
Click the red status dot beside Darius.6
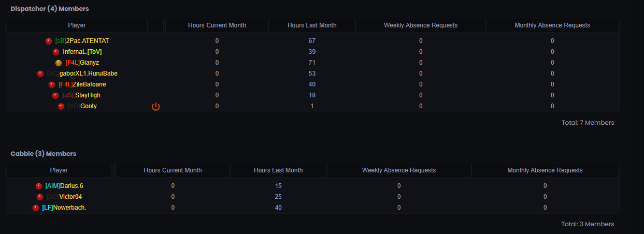pos(39,186)
